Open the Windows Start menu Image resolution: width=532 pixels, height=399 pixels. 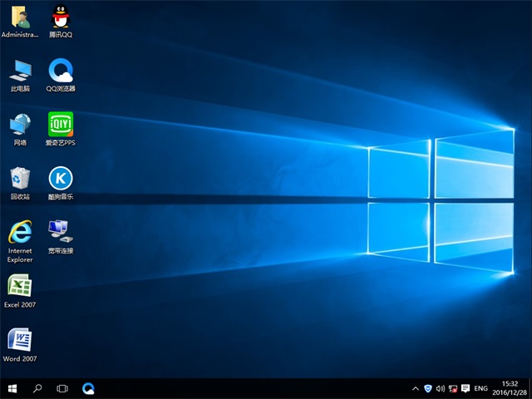[x=12, y=388]
